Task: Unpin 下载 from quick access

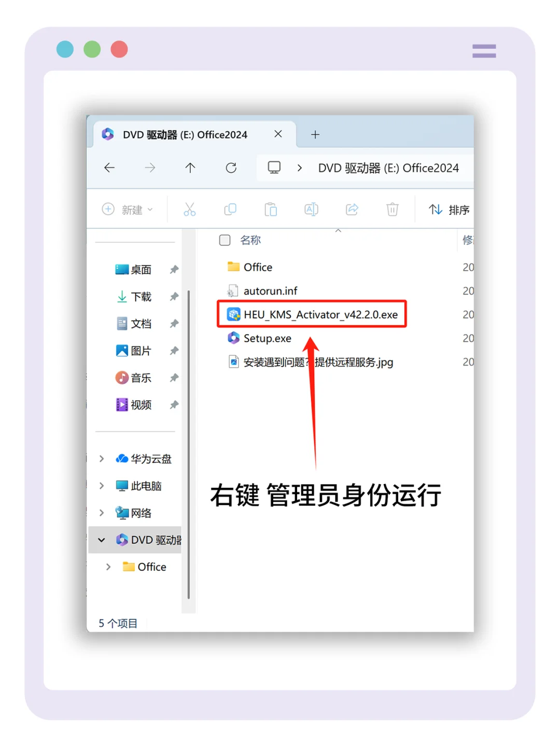Action: pos(174,297)
